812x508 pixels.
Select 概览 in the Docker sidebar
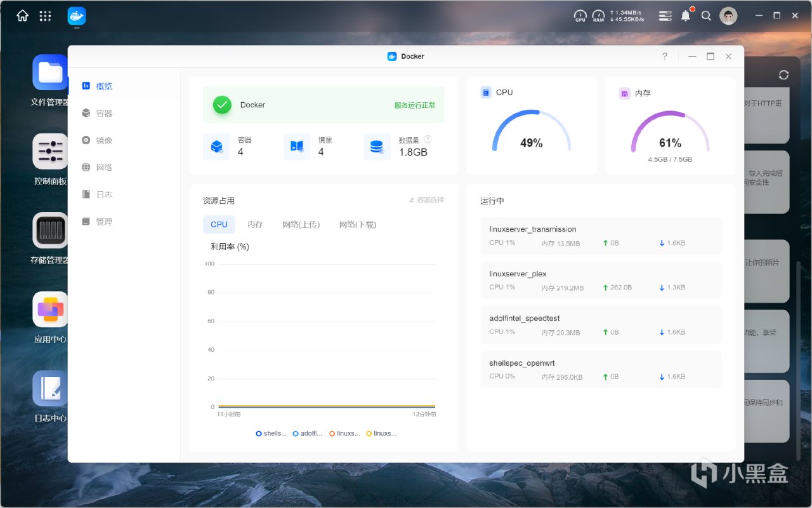[124, 86]
